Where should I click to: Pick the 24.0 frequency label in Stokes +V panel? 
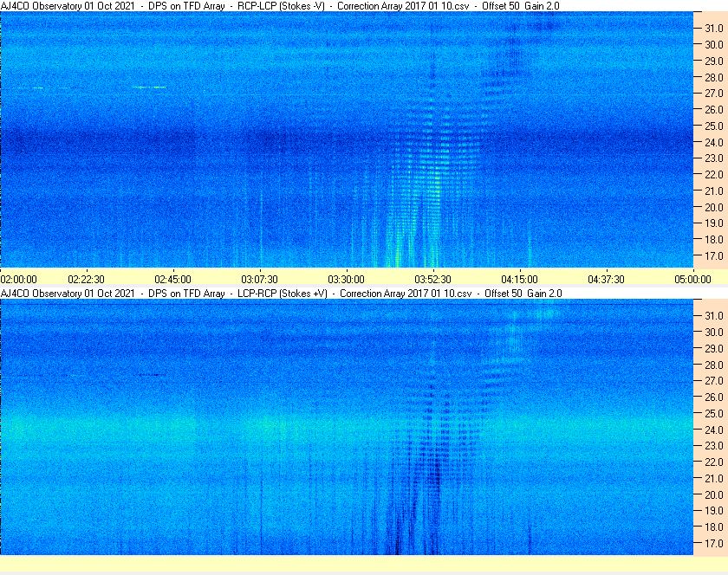point(714,430)
